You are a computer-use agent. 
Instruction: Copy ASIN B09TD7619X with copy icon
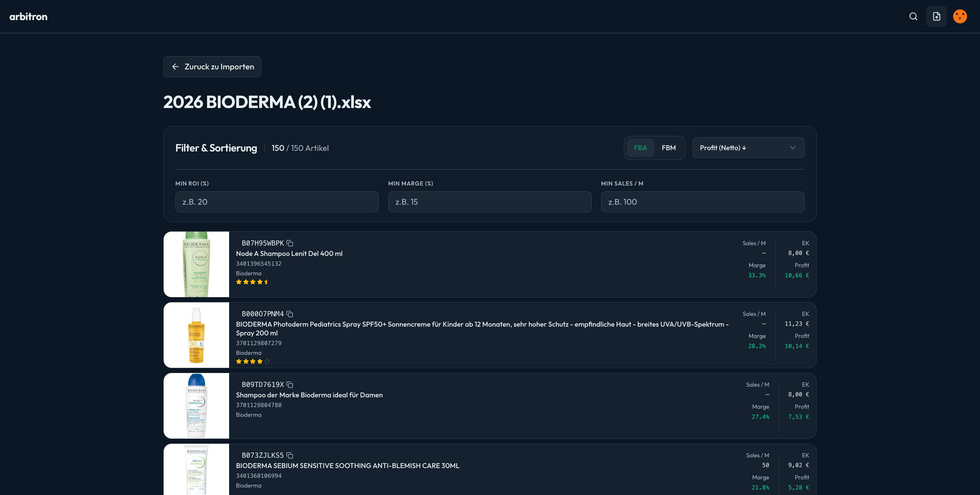pyautogui.click(x=289, y=385)
